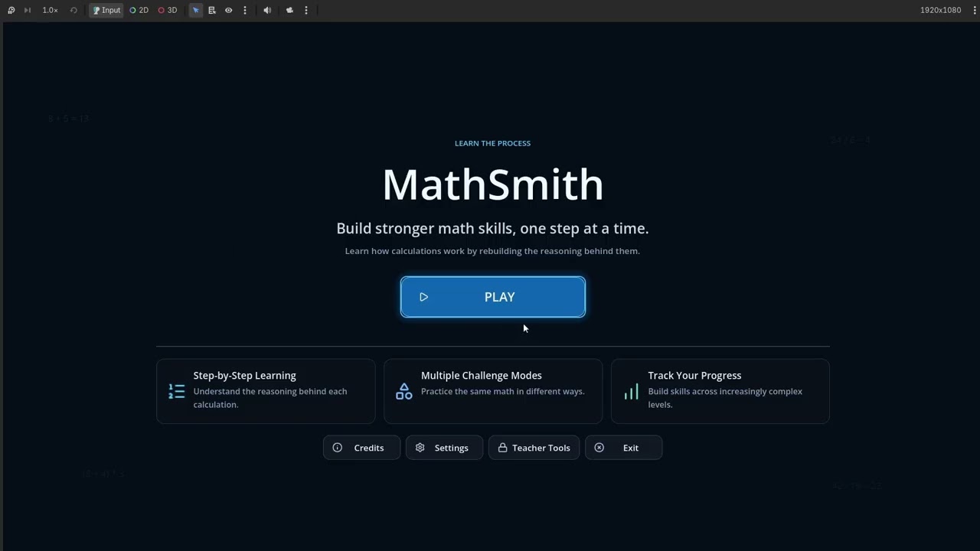
Task: Click the LEARN THE PROCESS caption
Action: click(492, 143)
